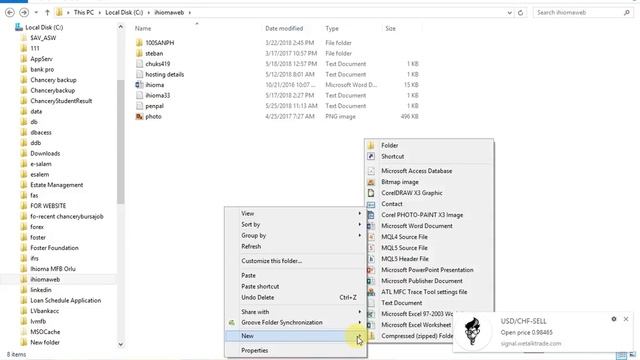Choose Undo Delete option
The image size is (640, 360).
[x=296, y=298]
